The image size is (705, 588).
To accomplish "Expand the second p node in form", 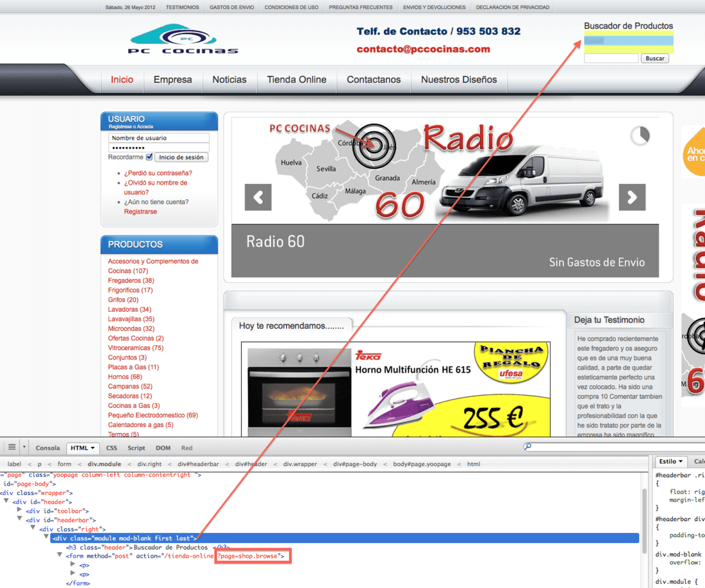I will (x=73, y=573).
